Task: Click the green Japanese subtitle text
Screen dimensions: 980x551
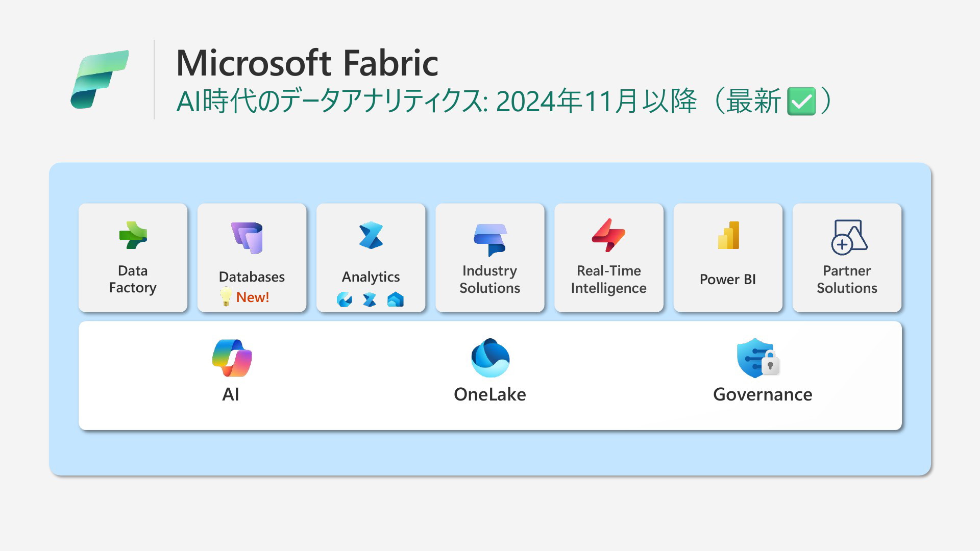Action: click(504, 101)
